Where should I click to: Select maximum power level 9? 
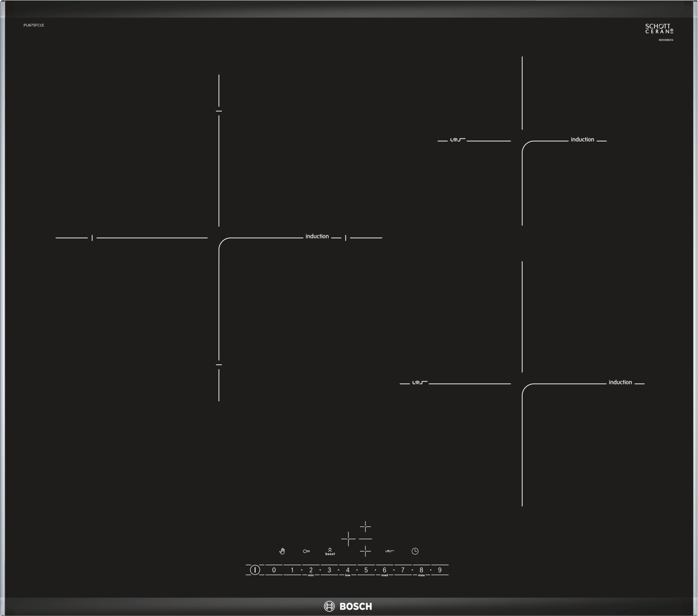tap(440, 570)
